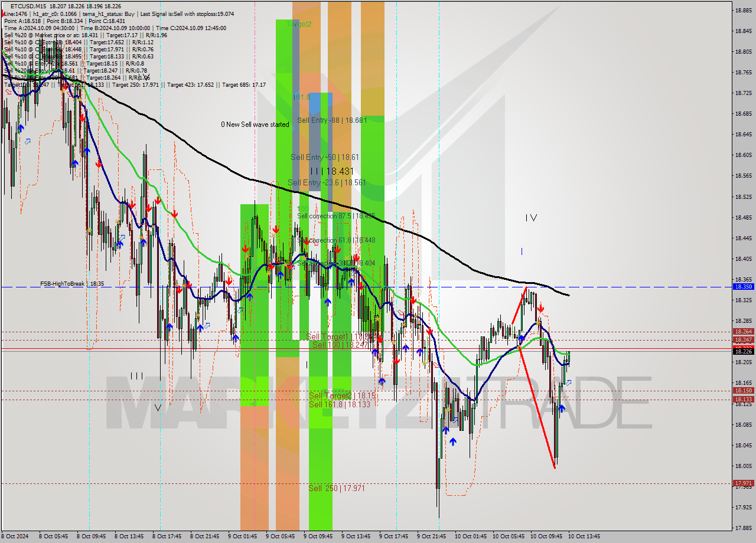Select the 18.485 price axis value
756x543 pixels.
tap(743, 217)
